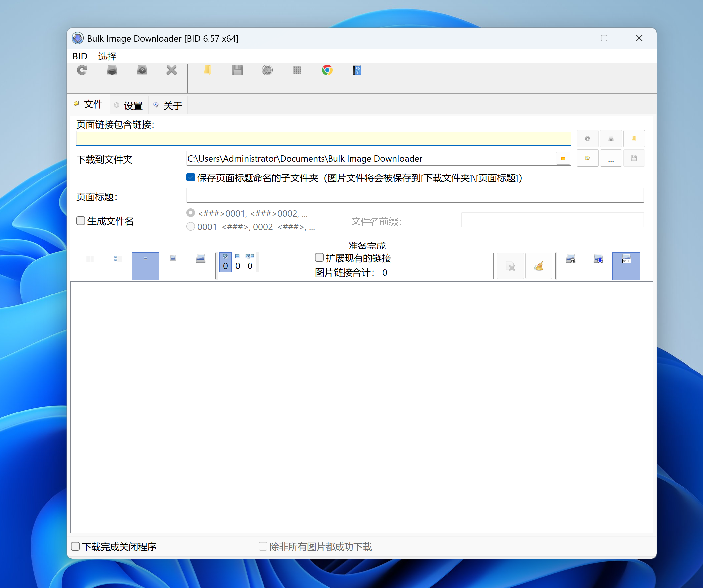
Task: Switch to detailed list view icon
Action: click(x=118, y=259)
